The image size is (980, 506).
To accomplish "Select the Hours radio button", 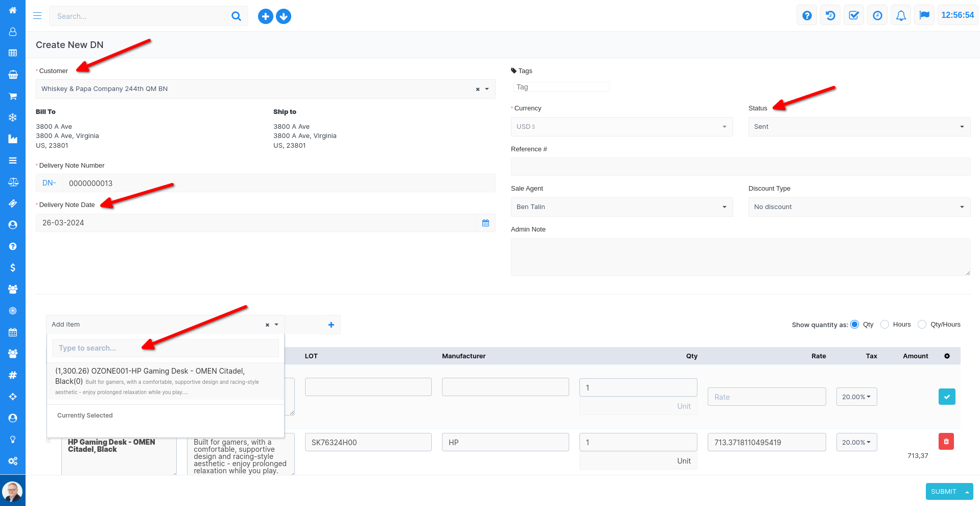I will coord(885,325).
